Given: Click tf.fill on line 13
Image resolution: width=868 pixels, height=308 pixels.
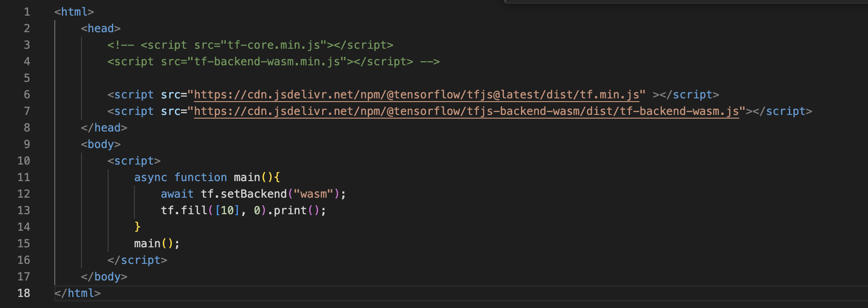Looking at the screenshot, I should (184, 211).
